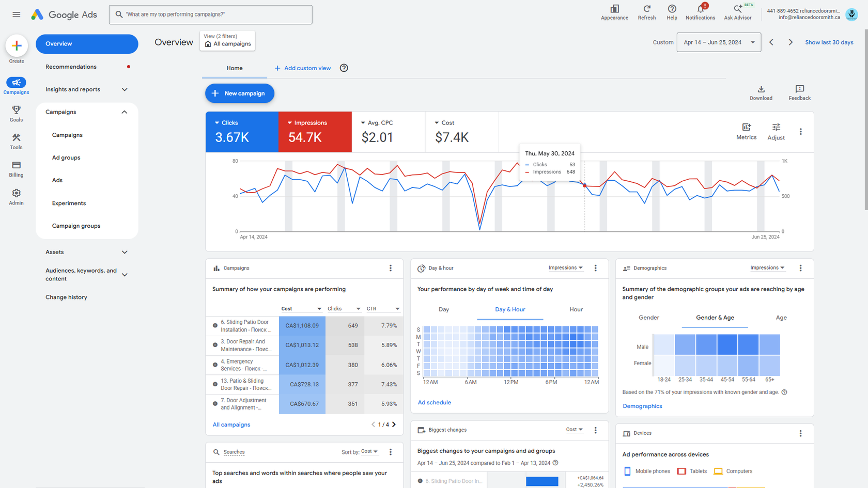
Task: Open Searches Sort by Cost dropdown
Action: pyautogui.click(x=369, y=452)
